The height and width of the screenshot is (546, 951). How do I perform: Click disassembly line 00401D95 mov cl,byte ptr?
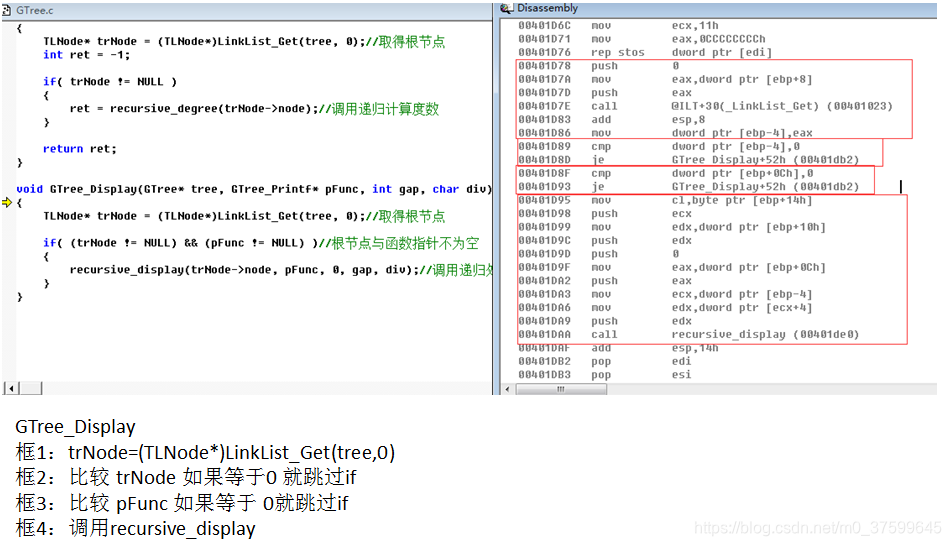[665, 200]
